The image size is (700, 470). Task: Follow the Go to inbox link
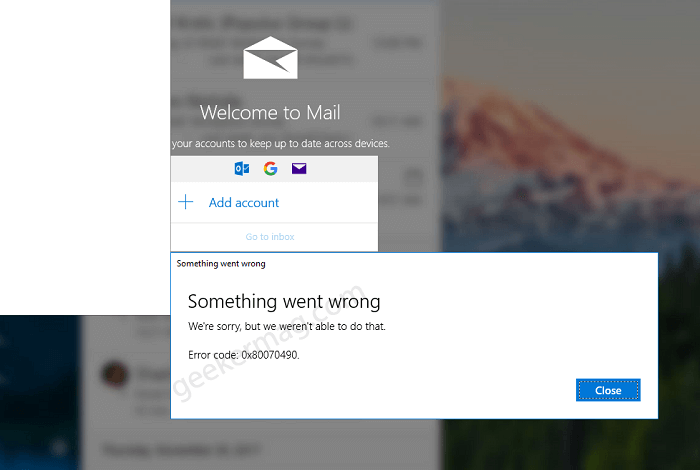pos(270,237)
